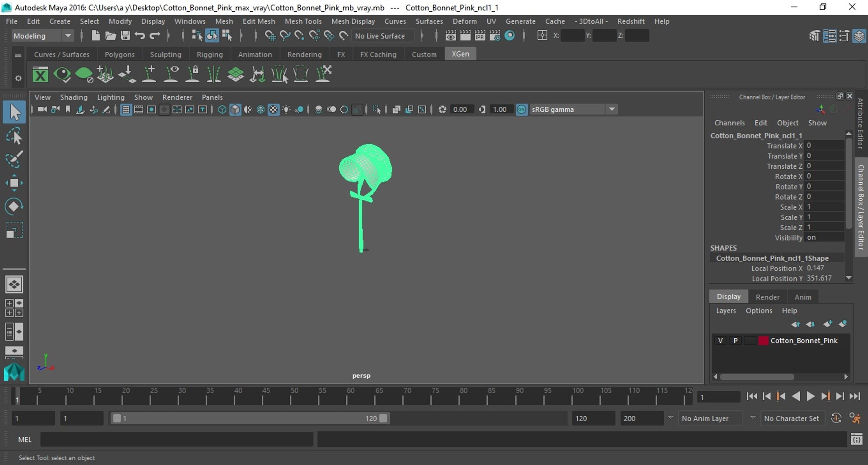The image size is (868, 465).
Task: Toggle wireframe display in viewport
Action: pyautogui.click(x=222, y=109)
